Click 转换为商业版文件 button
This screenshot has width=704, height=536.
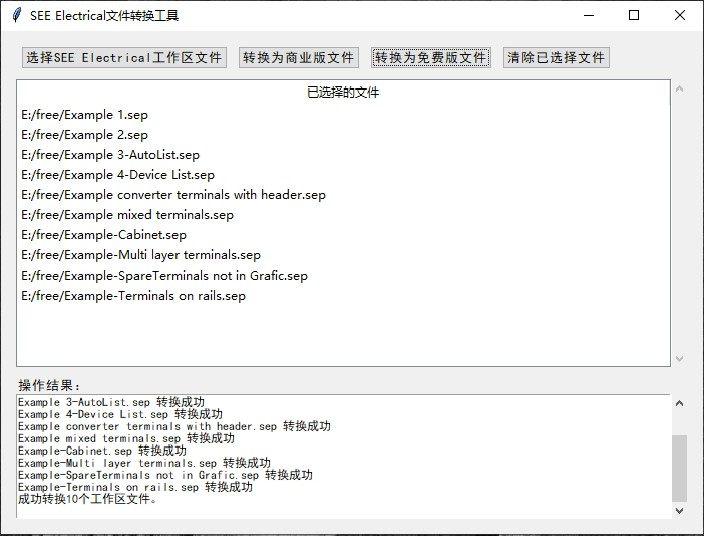pyautogui.click(x=299, y=57)
